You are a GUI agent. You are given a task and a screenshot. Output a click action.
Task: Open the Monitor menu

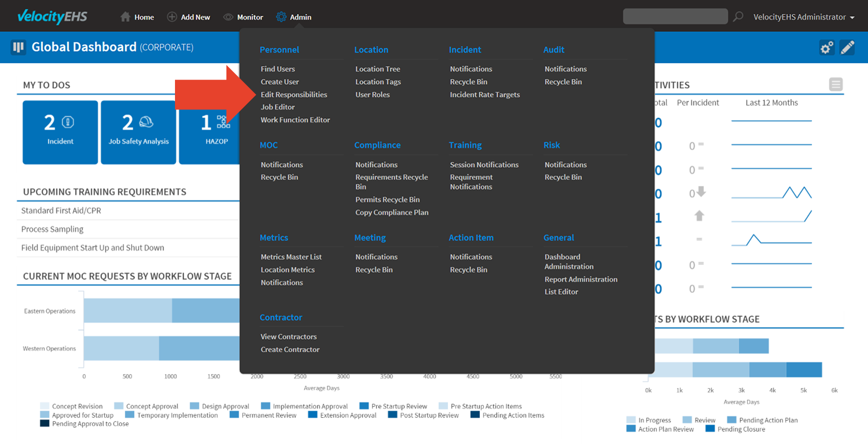250,17
